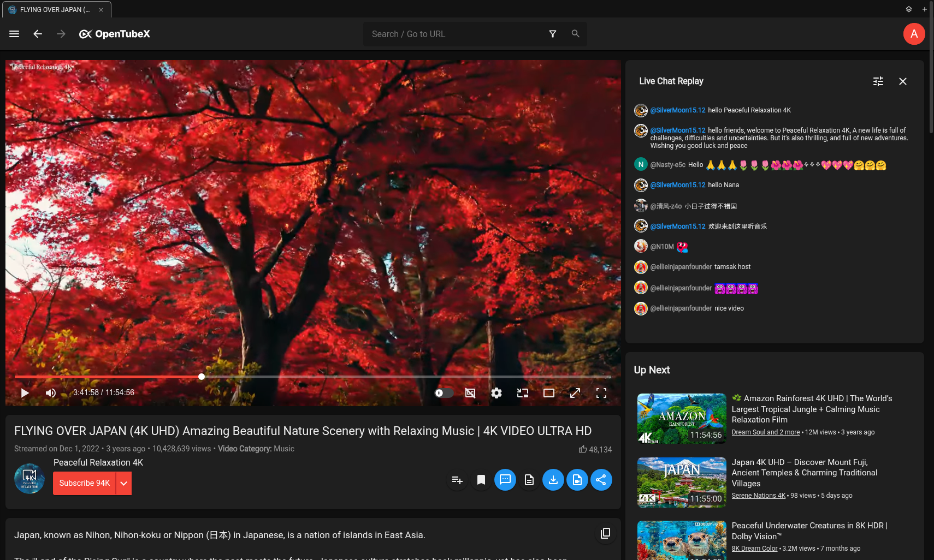The height and width of the screenshot is (560, 934).
Task: Share this video
Action: tap(601, 480)
